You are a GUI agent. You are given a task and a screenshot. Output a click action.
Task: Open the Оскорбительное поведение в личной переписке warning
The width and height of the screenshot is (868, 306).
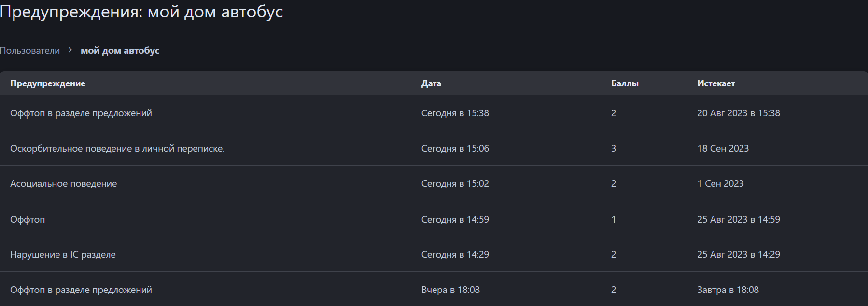(x=117, y=149)
